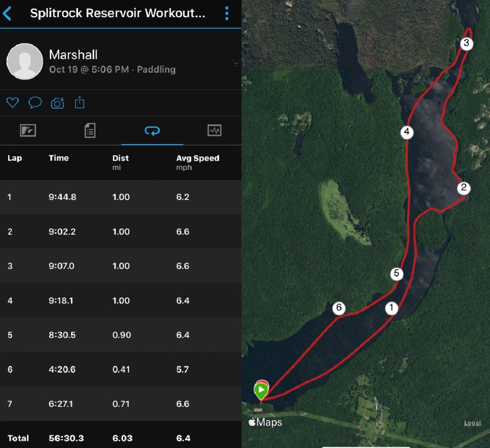Open Marshall's profile name

coord(73,55)
